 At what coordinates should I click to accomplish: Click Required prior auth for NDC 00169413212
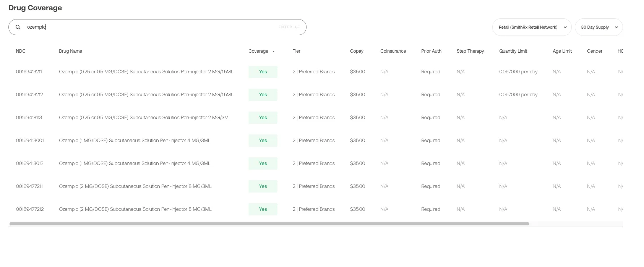[431, 95]
